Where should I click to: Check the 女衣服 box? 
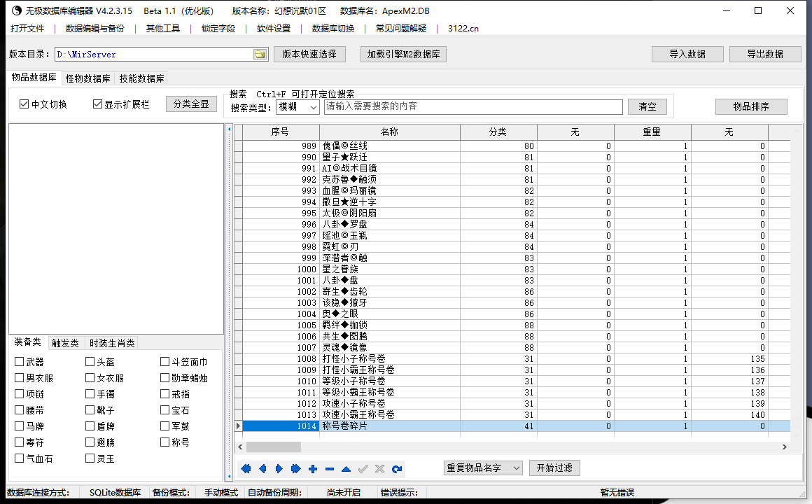90,377
